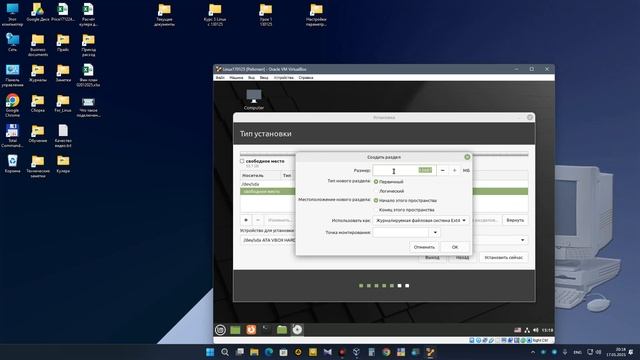The height and width of the screenshot is (360, 640).
Task: Select the /dev/sda row in partition table
Action: (267, 184)
